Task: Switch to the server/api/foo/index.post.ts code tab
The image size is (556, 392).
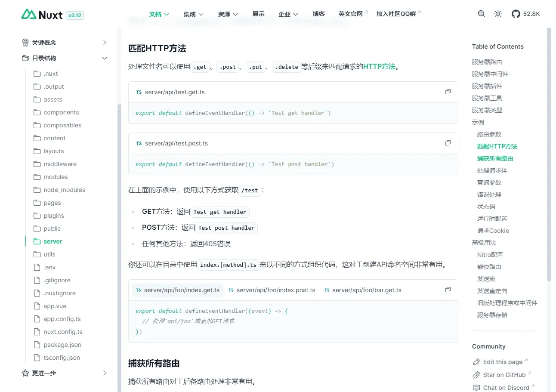Action: click(272, 290)
